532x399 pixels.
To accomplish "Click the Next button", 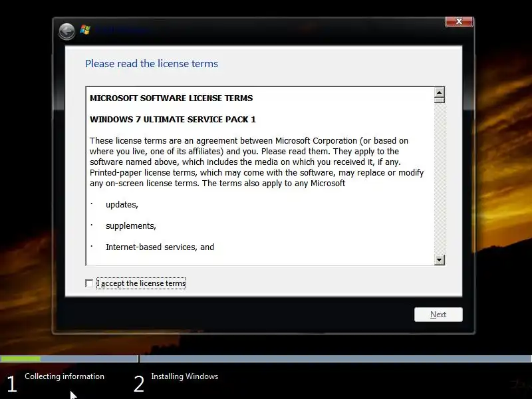I will [x=438, y=315].
